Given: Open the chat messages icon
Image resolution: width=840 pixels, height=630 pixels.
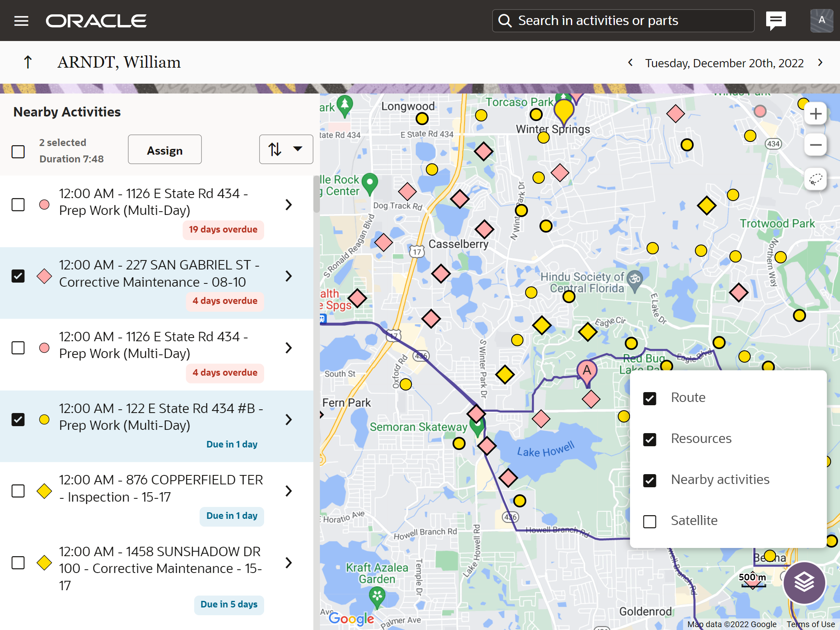Looking at the screenshot, I should [776, 20].
